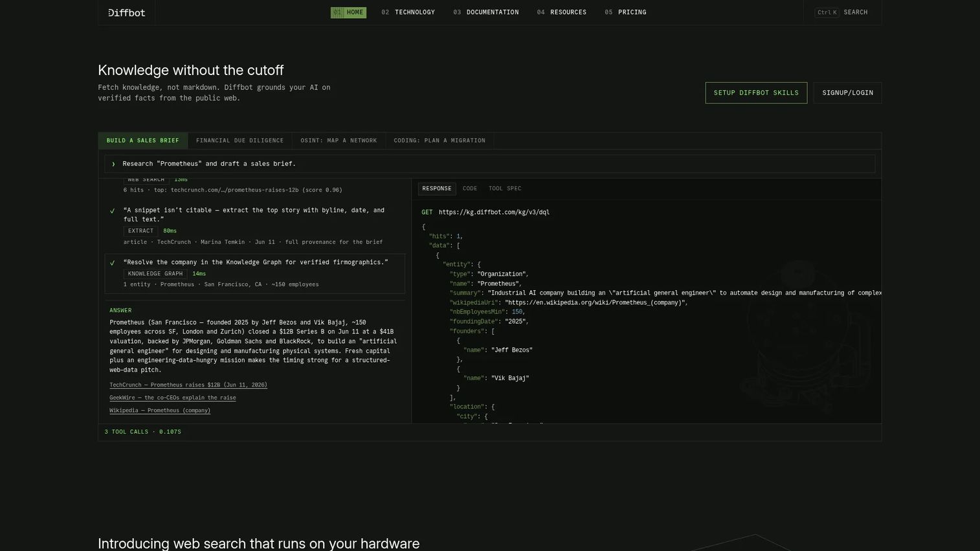
Task: Click the '3 TOOL CALLS · 0.107S' status text
Action: click(143, 432)
